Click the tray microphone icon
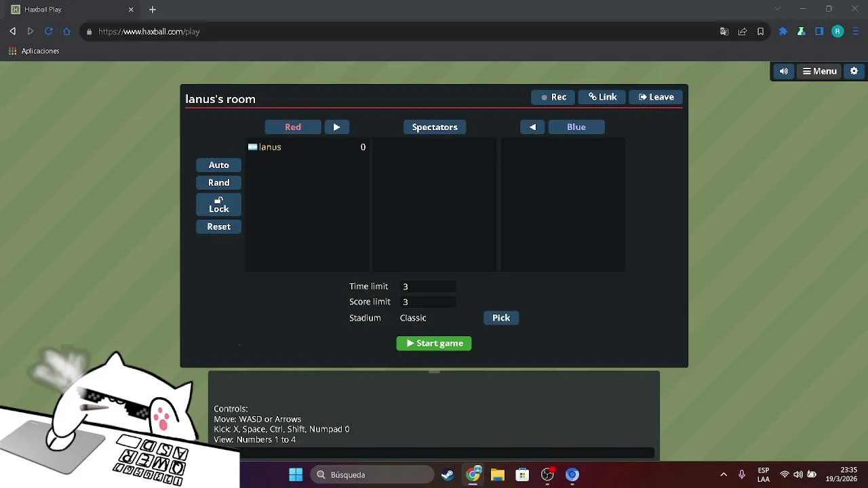Viewport: 868px width, 488px height. pos(742,474)
